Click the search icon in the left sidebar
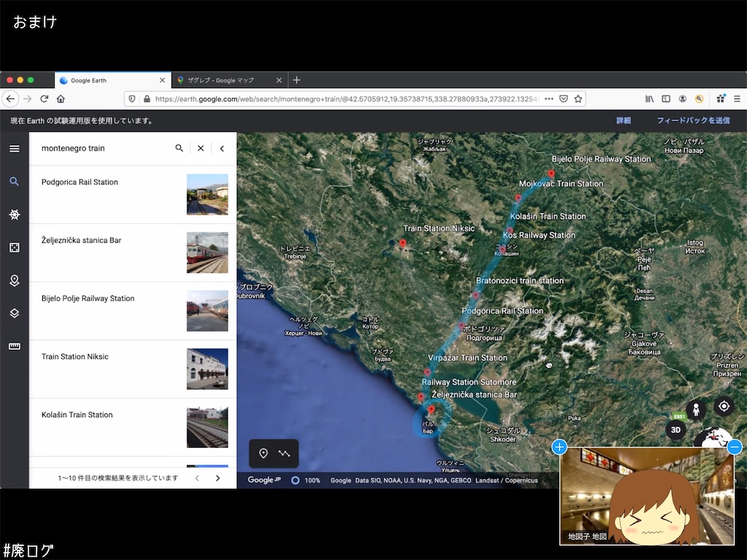 click(15, 182)
